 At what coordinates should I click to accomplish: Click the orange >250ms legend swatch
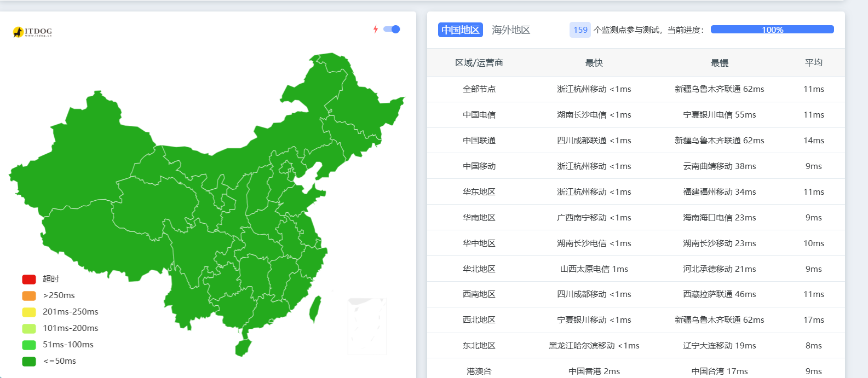29,296
